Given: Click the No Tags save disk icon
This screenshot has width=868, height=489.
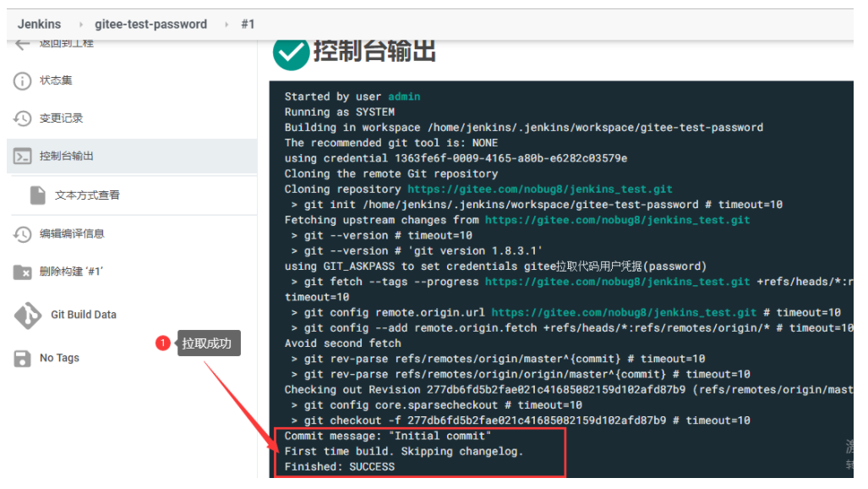Looking at the screenshot, I should (x=22, y=358).
